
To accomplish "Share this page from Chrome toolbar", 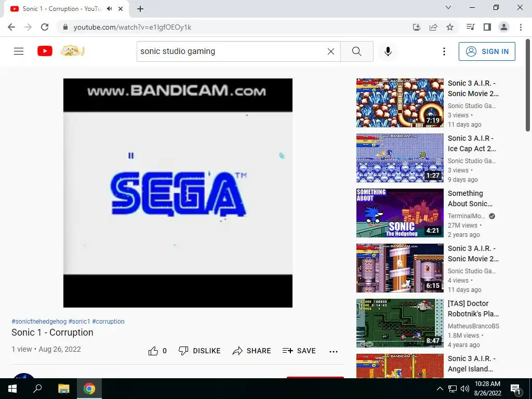I will 433,27.
